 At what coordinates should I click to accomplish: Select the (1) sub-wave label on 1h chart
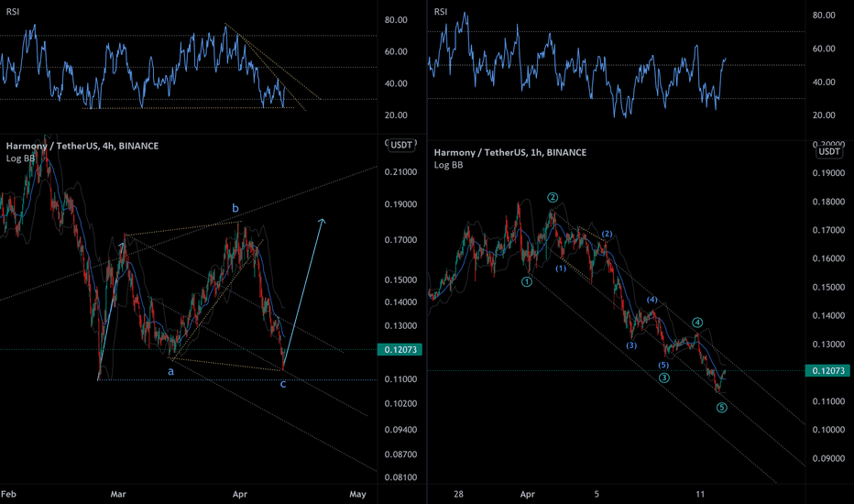(x=561, y=268)
